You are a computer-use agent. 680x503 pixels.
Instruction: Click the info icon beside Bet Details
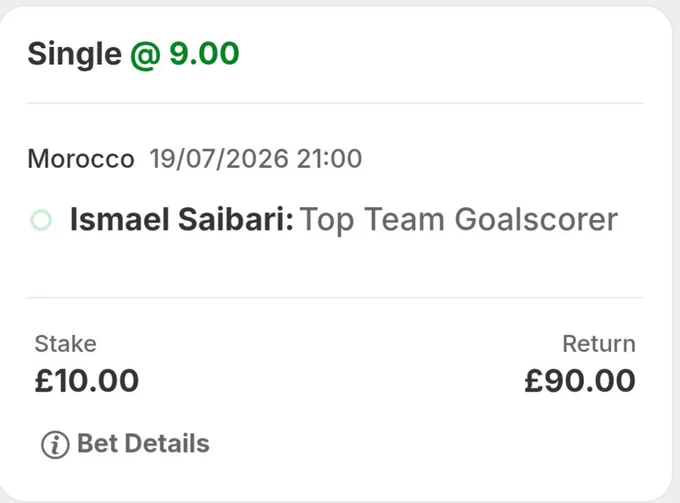pos(55,444)
